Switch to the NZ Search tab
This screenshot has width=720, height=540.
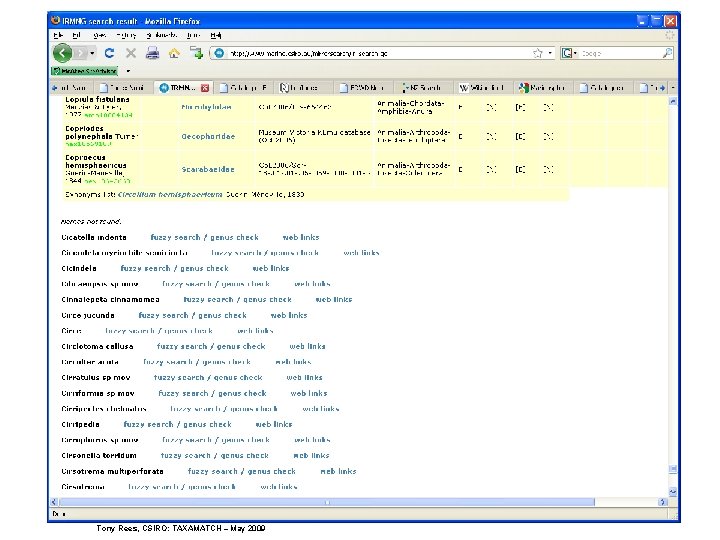click(423, 88)
